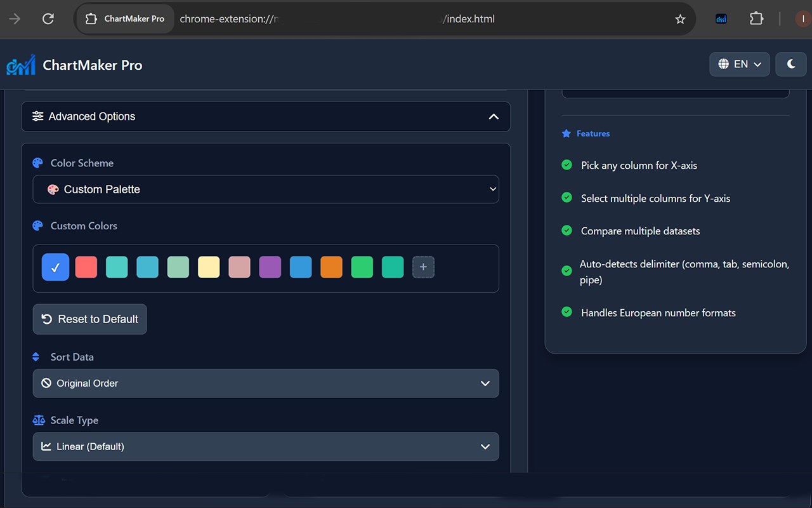The width and height of the screenshot is (812, 508).
Task: Click the Scale Type balance icon
Action: pos(39,420)
